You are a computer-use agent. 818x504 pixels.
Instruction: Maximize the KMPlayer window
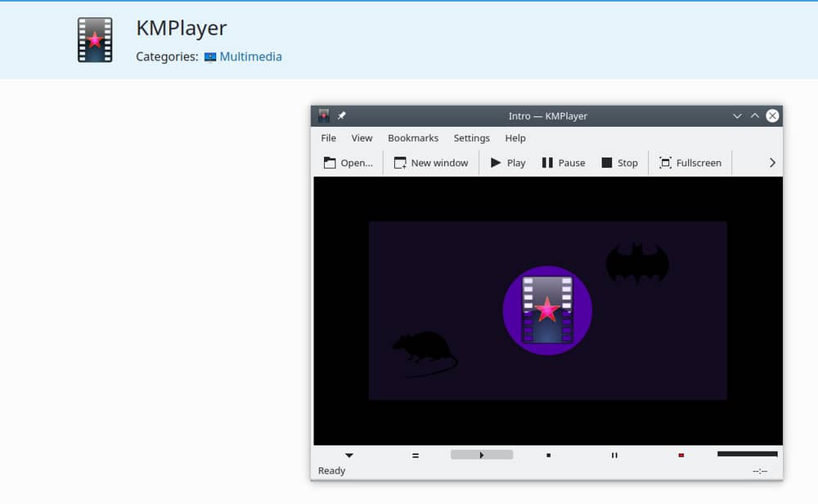pyautogui.click(x=755, y=116)
